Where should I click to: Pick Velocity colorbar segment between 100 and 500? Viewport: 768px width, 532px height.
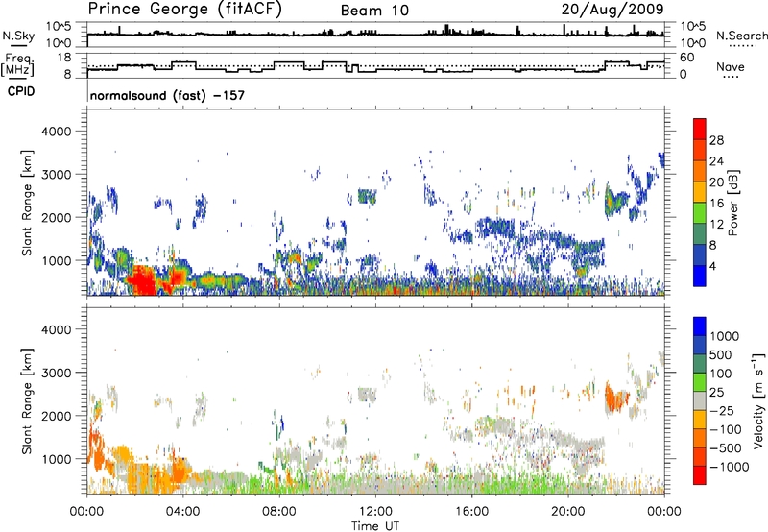700,364
